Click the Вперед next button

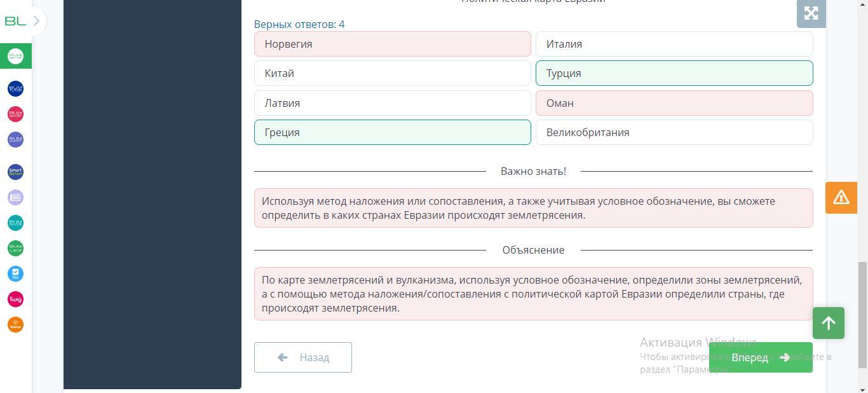click(760, 357)
